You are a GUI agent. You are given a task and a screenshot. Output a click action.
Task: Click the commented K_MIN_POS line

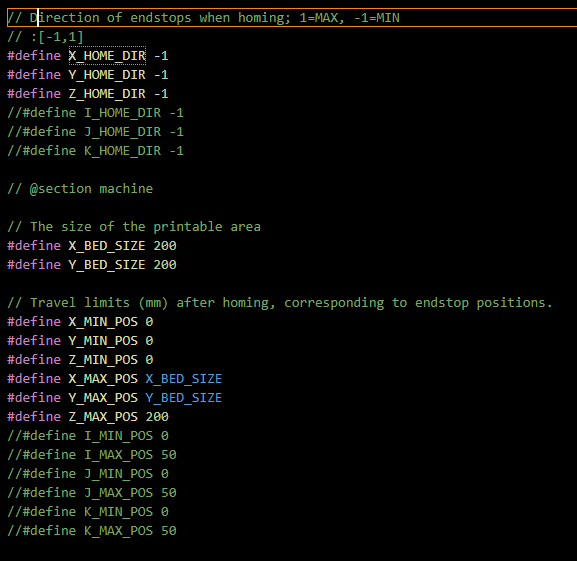point(88,512)
